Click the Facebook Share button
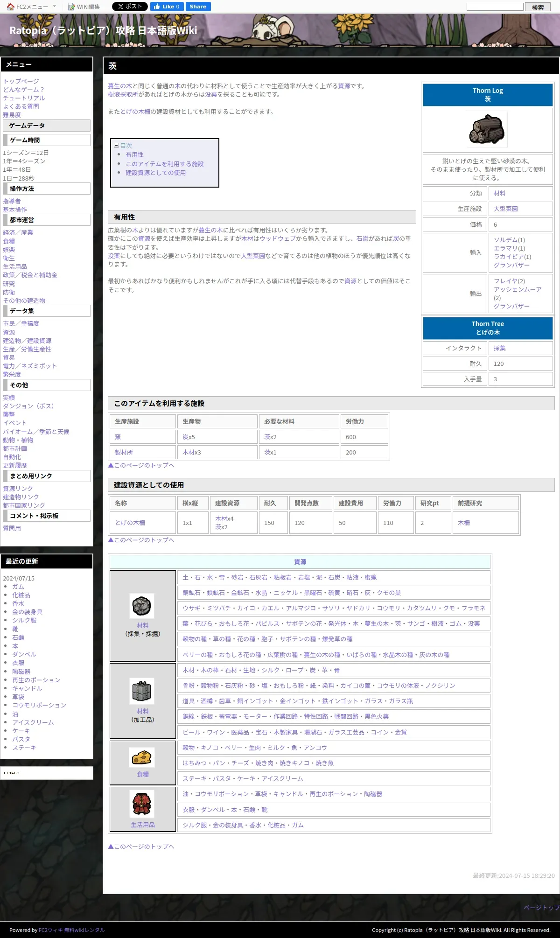 [198, 7]
